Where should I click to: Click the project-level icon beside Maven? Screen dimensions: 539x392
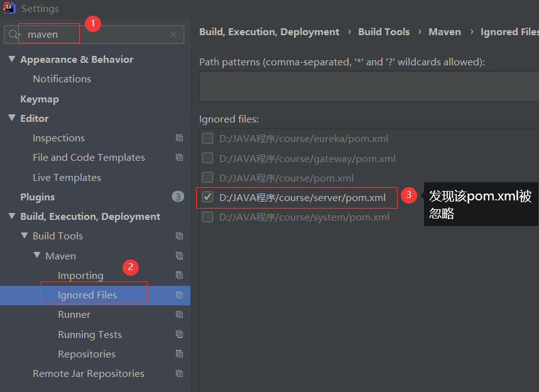coord(179,256)
